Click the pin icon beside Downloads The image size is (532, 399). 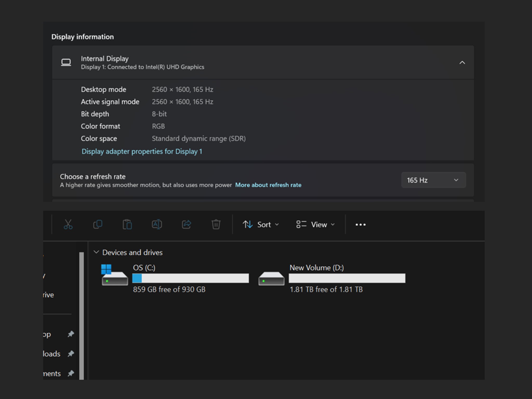point(71,354)
